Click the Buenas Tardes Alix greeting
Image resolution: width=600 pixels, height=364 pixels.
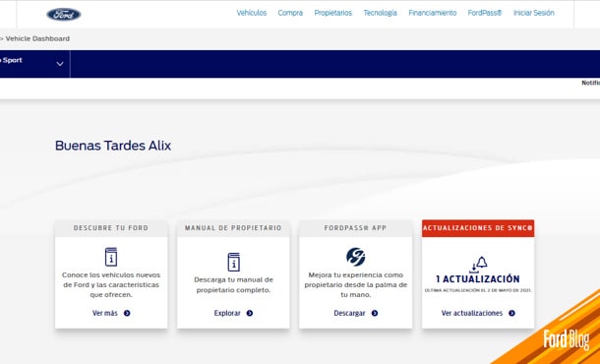[x=113, y=146]
